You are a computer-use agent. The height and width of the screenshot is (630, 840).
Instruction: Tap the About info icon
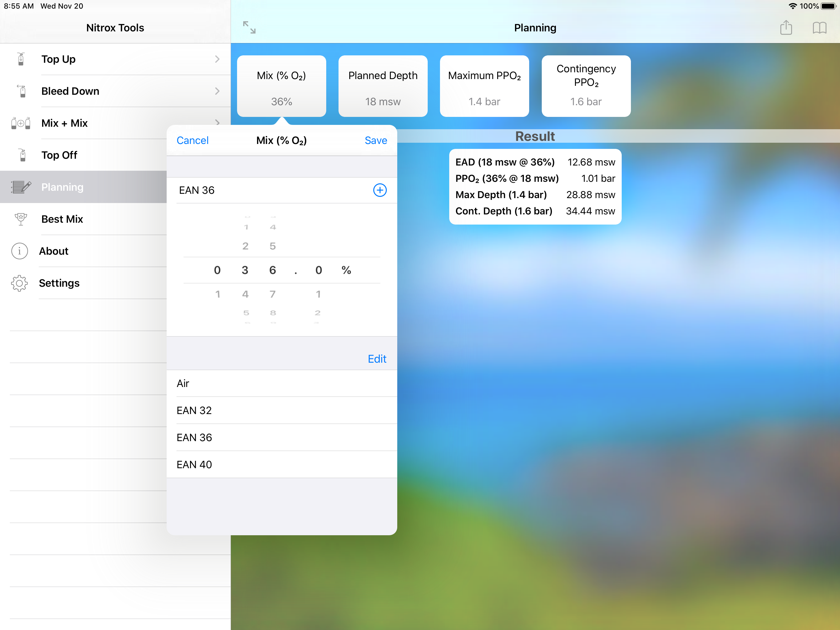(x=20, y=251)
